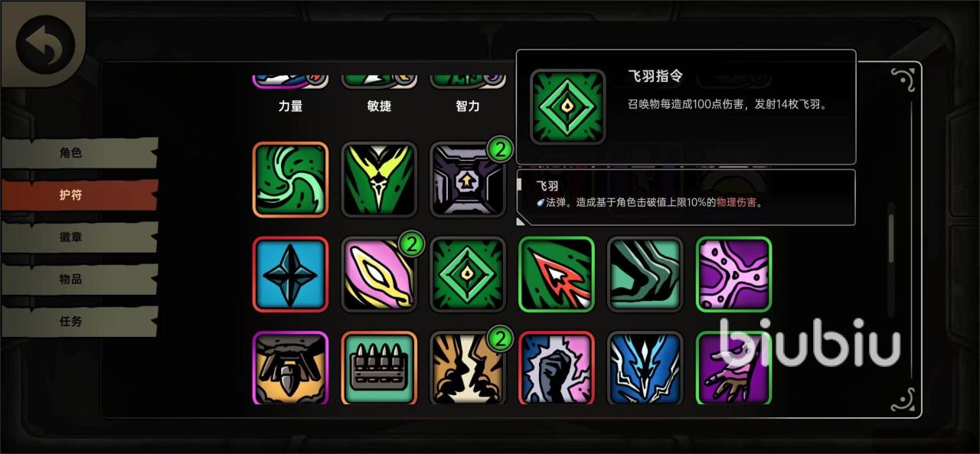Select the red arrow on green talisman
Image resolution: width=980 pixels, height=454 pixels.
click(557, 274)
